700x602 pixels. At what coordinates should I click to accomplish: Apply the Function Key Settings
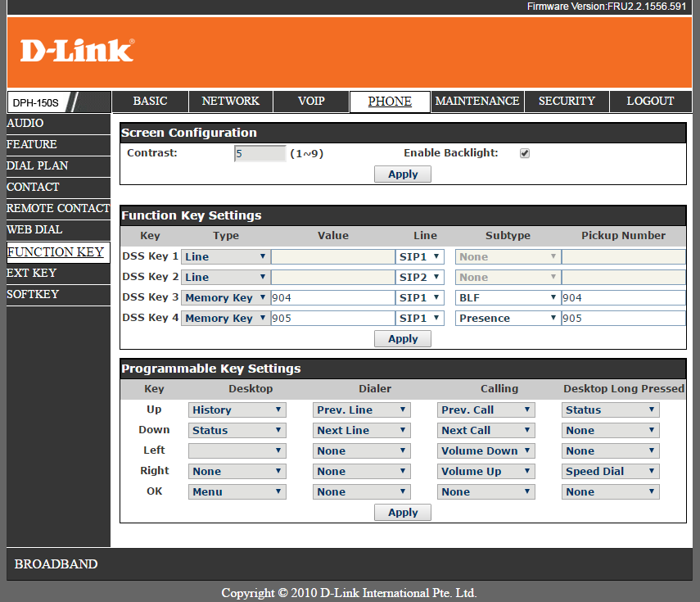click(x=402, y=338)
